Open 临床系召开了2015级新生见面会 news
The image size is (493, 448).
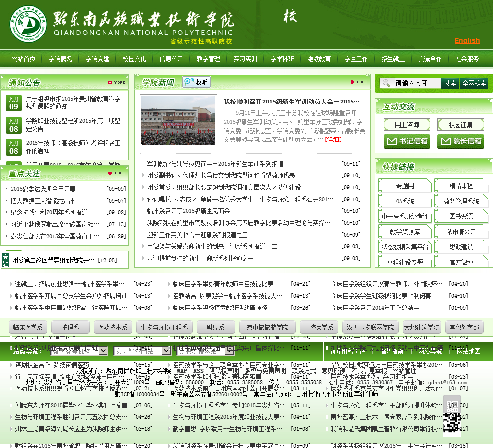point(188,211)
